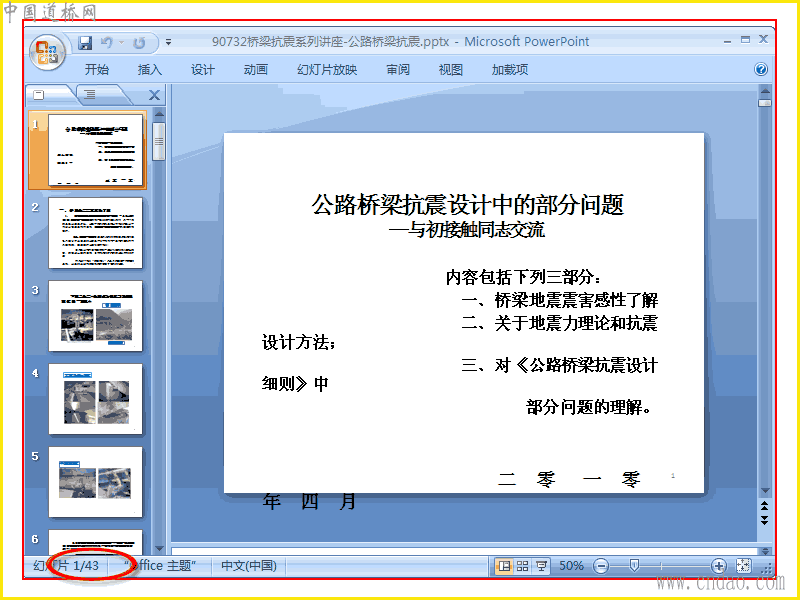Click the 50% zoom level button
Screen dimensions: 800x600
(571, 566)
